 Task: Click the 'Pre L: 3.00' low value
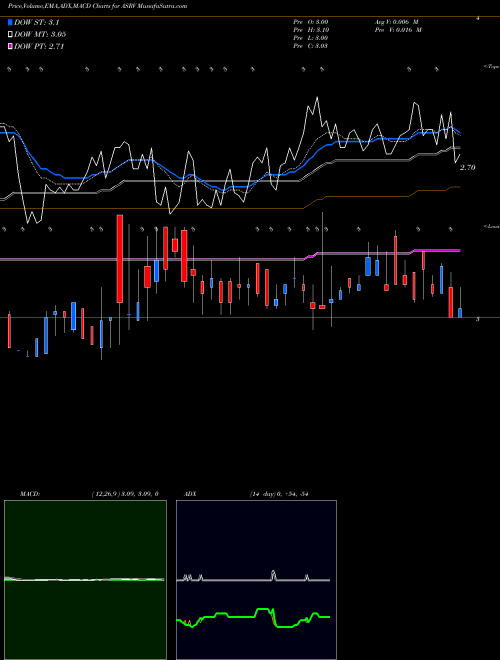coord(311,38)
